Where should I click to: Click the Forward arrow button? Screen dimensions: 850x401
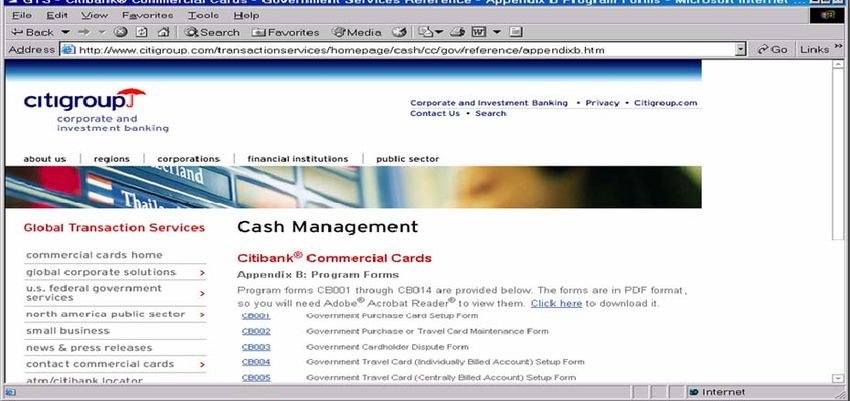pos(83,33)
